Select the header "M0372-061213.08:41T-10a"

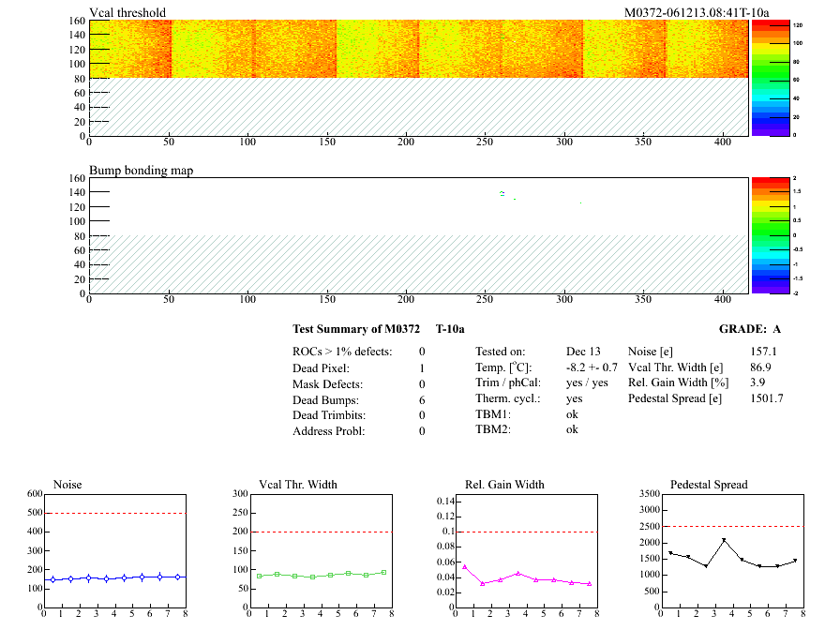(697, 12)
